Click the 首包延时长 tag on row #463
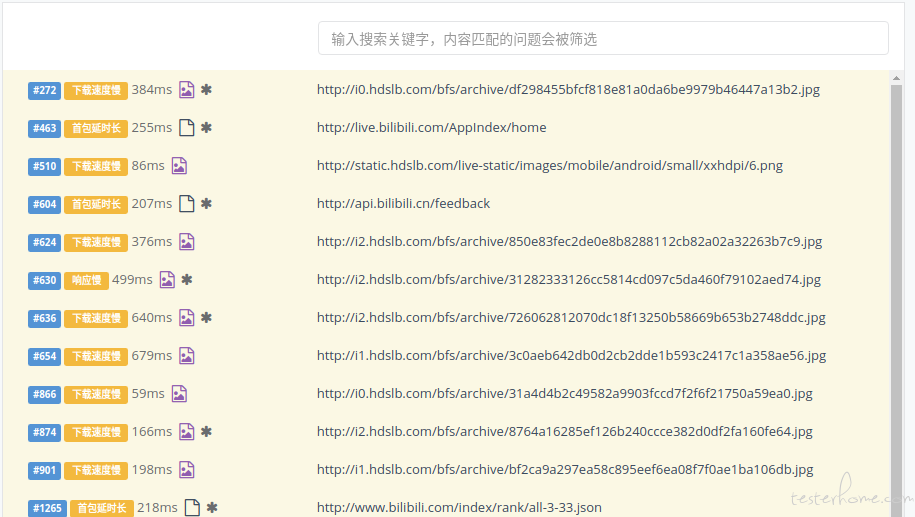Viewport: 915px width, 517px height. [96, 129]
